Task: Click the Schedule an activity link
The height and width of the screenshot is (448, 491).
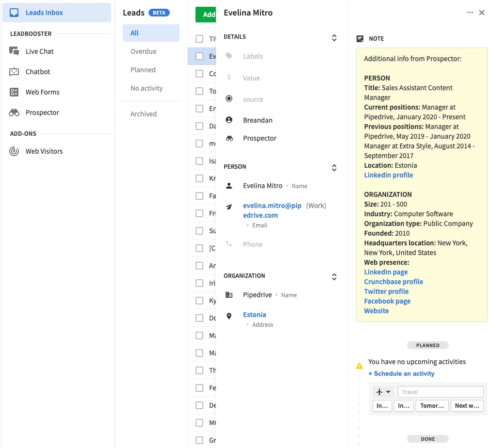Action: (401, 373)
